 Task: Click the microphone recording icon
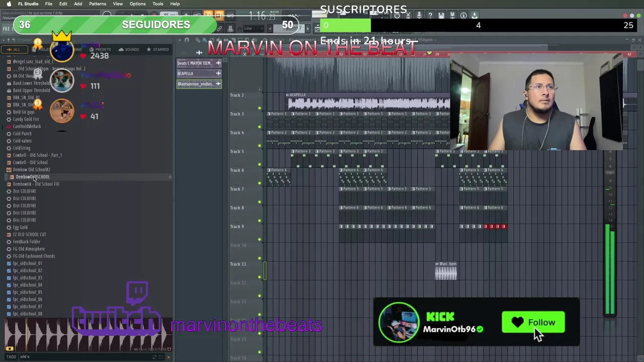coord(419,16)
